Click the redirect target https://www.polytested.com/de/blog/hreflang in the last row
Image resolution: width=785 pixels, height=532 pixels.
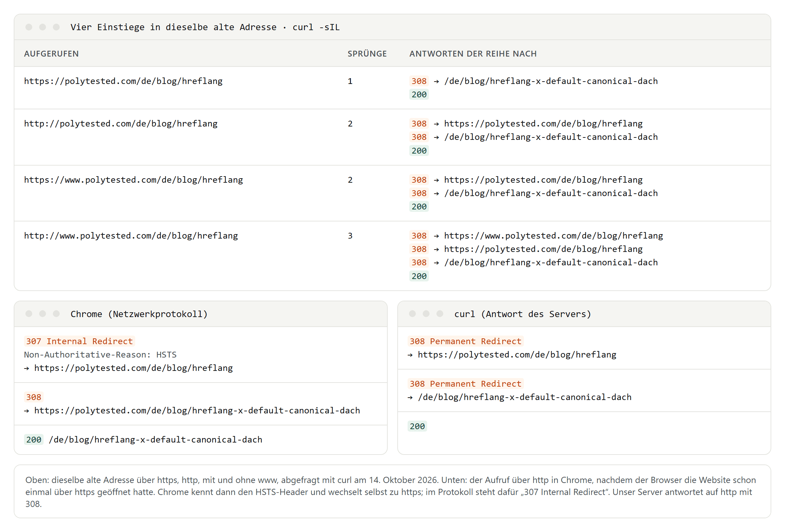coord(553,236)
